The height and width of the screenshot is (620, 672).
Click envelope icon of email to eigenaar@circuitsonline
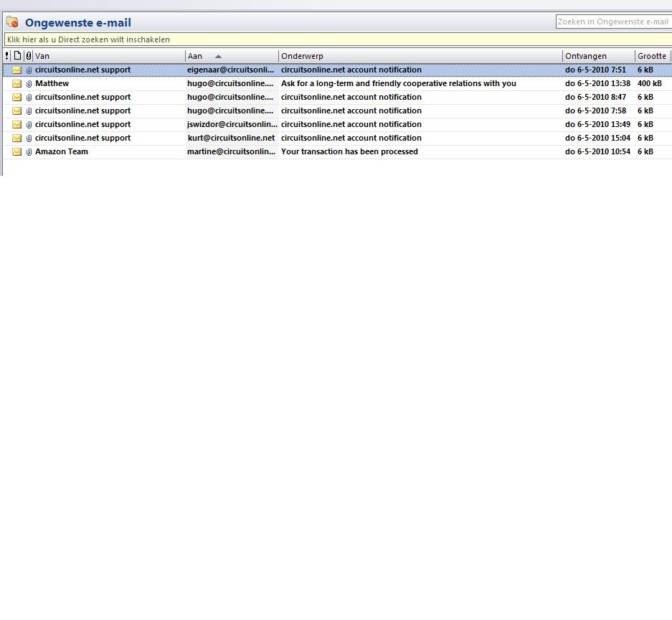coord(17,70)
